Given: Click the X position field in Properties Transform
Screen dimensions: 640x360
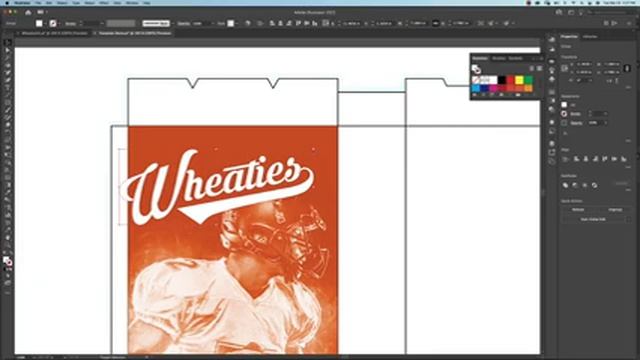Looking at the screenshot, I should 584,64.
